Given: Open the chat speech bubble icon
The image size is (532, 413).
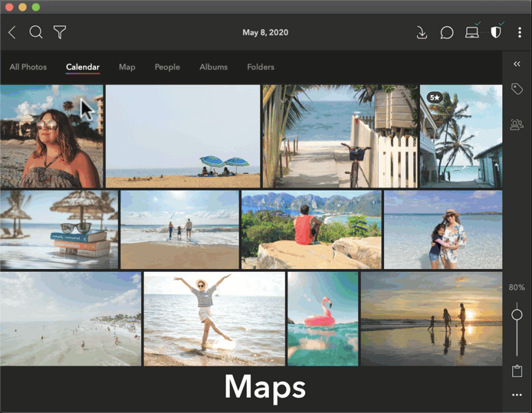Looking at the screenshot, I should pos(447,33).
